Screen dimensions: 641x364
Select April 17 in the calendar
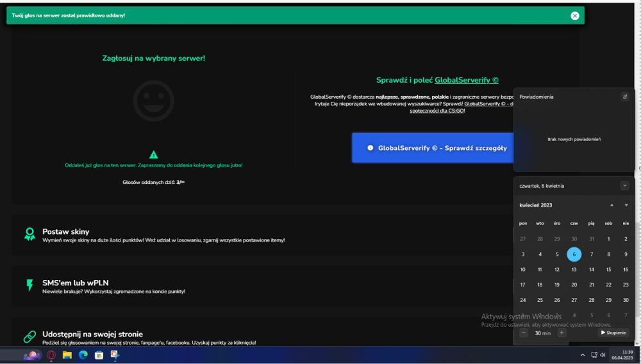(x=523, y=285)
